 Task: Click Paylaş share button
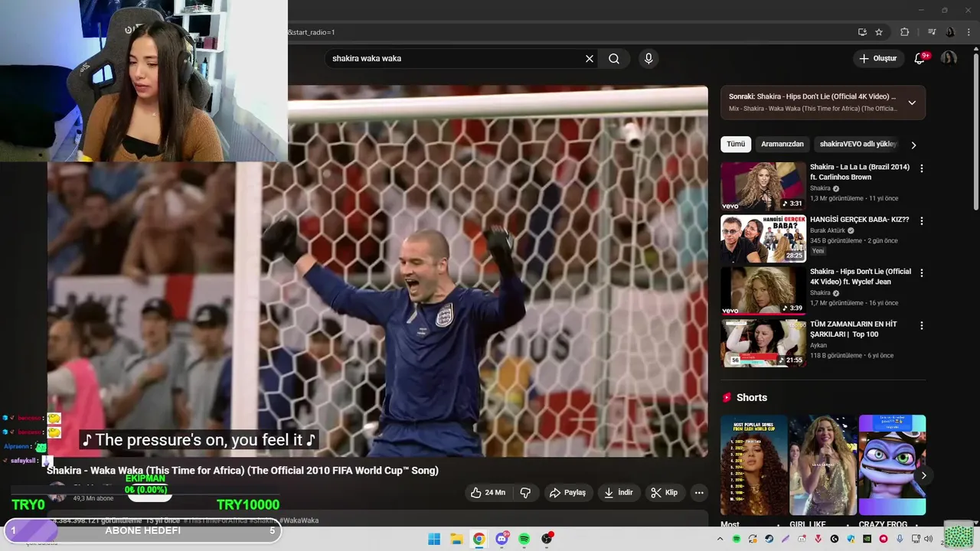tap(567, 493)
